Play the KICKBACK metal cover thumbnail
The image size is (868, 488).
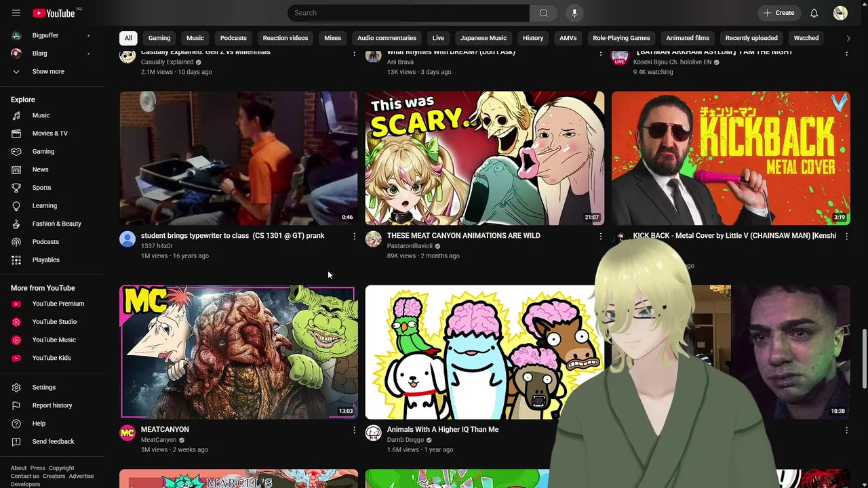(x=730, y=158)
